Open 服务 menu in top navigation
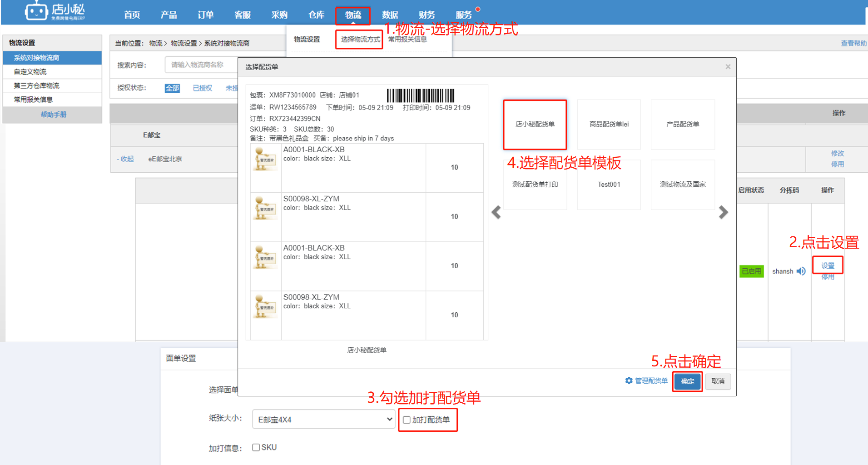The height and width of the screenshot is (465, 868). [464, 15]
